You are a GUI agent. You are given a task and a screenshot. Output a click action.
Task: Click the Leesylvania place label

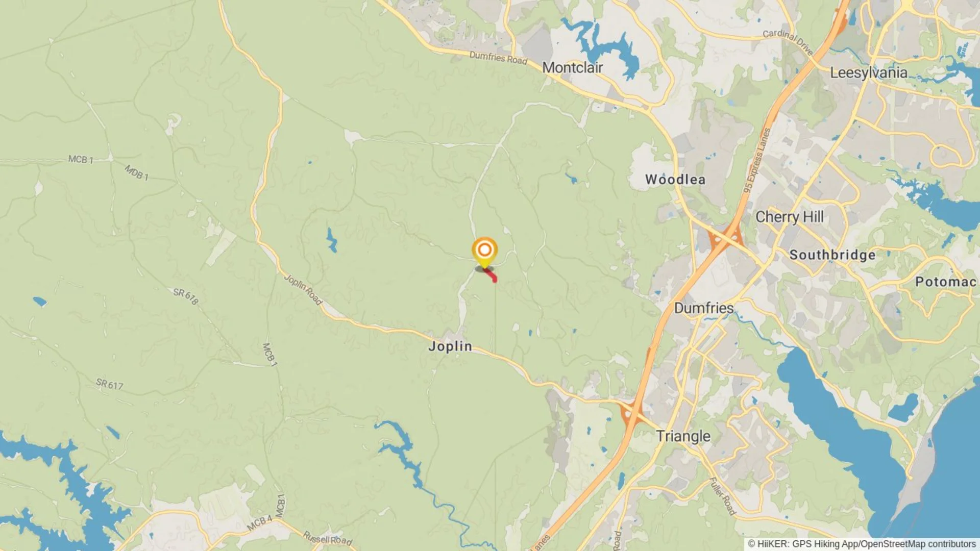869,73
